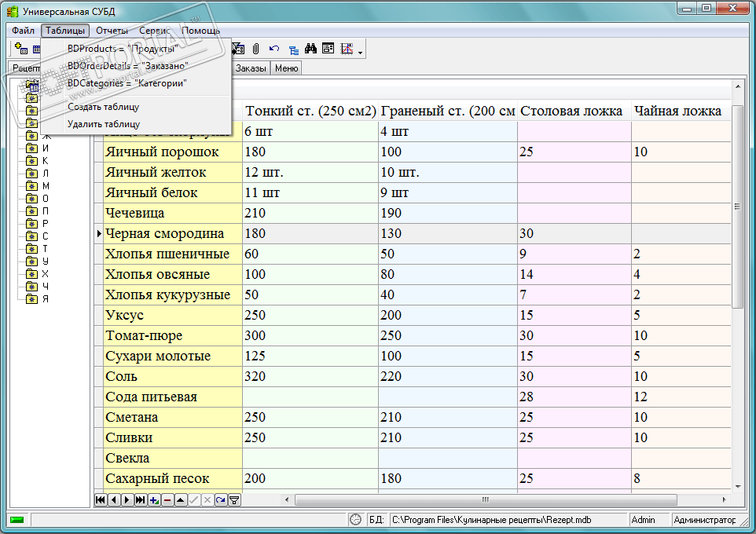Screen dimensions: 756x534
Task: Select folder "С" in the letter tree
Action: [x=45, y=236]
